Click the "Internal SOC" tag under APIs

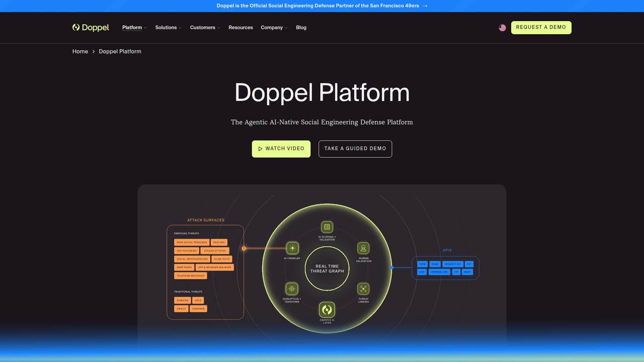440,271
